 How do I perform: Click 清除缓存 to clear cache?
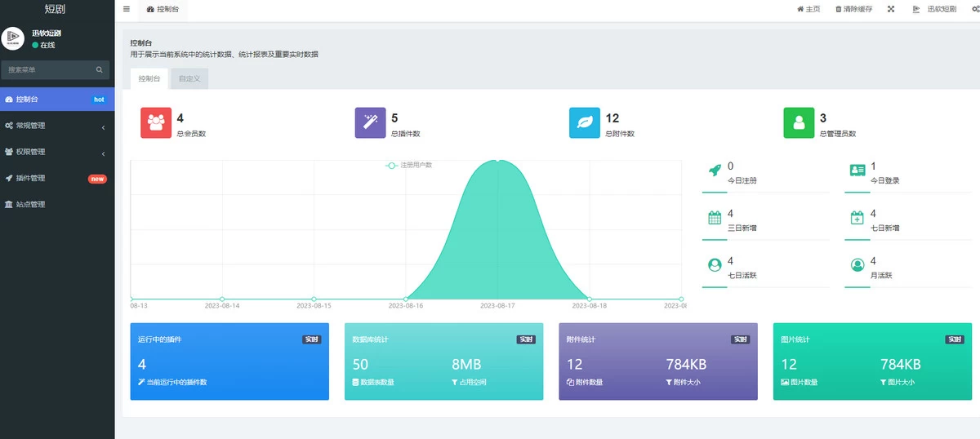(x=853, y=9)
